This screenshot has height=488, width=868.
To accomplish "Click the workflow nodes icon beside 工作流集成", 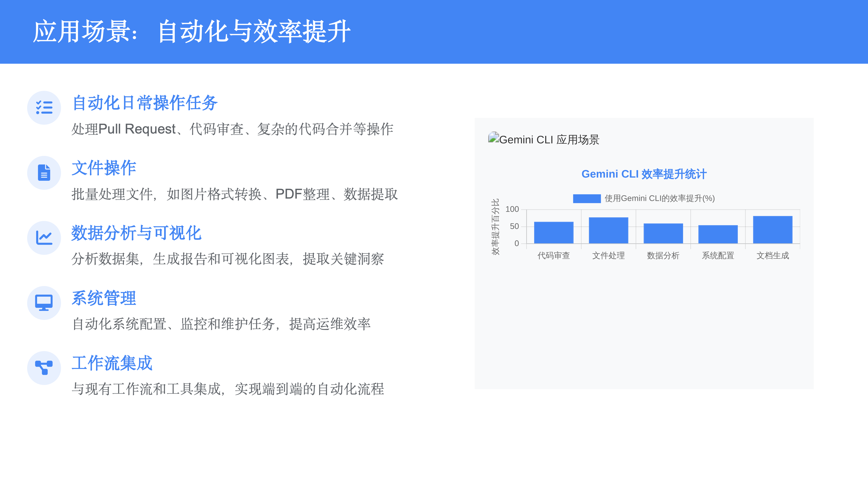I will pyautogui.click(x=44, y=368).
